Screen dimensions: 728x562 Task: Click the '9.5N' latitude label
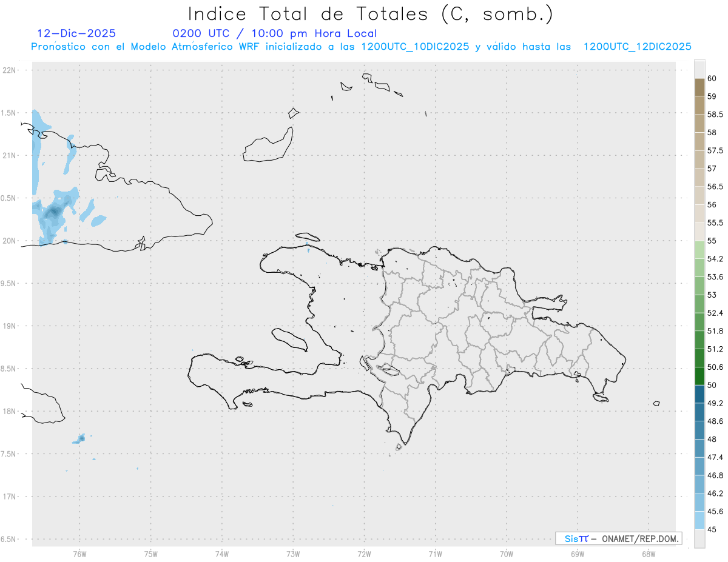8,284
